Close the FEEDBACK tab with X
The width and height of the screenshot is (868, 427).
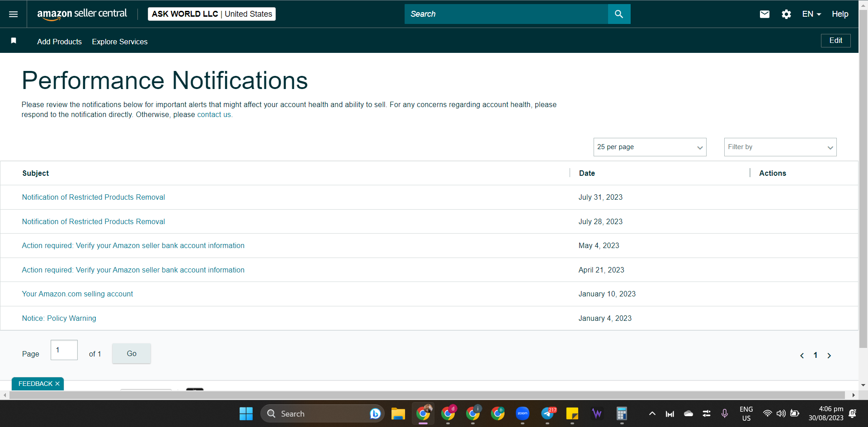(57, 384)
